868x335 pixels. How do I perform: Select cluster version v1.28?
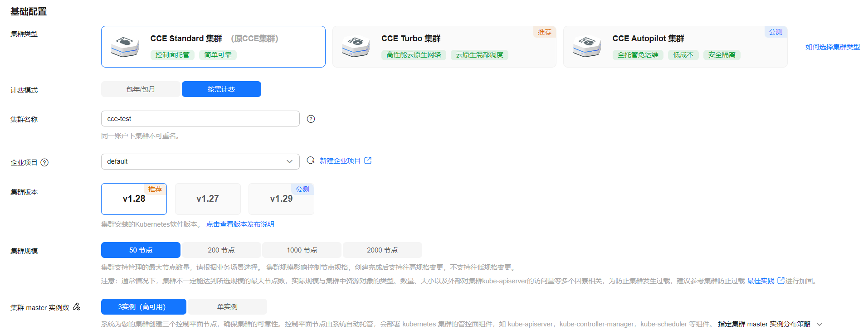[134, 199]
